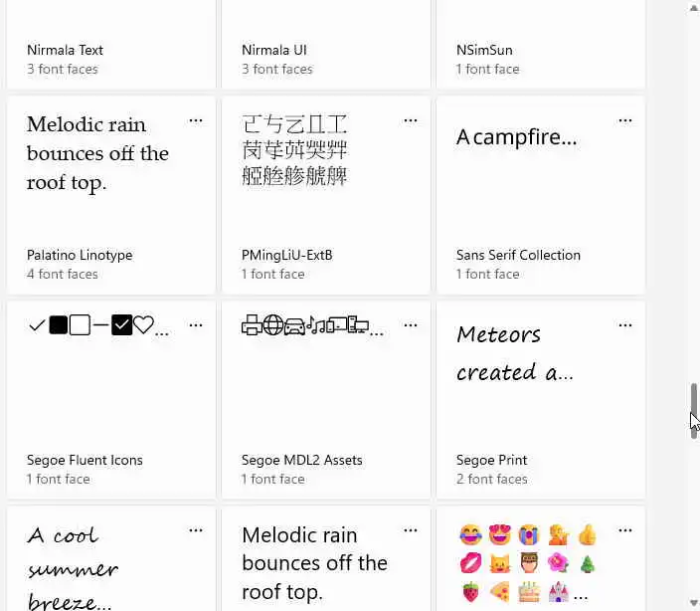Viewport: 700px width, 611px height.
Task: Open more options for Palatino Linotype
Action: click(x=196, y=120)
